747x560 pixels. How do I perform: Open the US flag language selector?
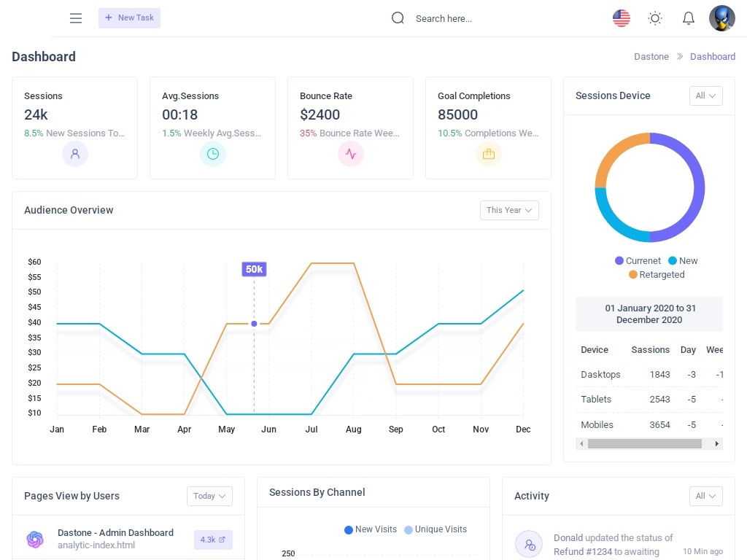(x=622, y=18)
